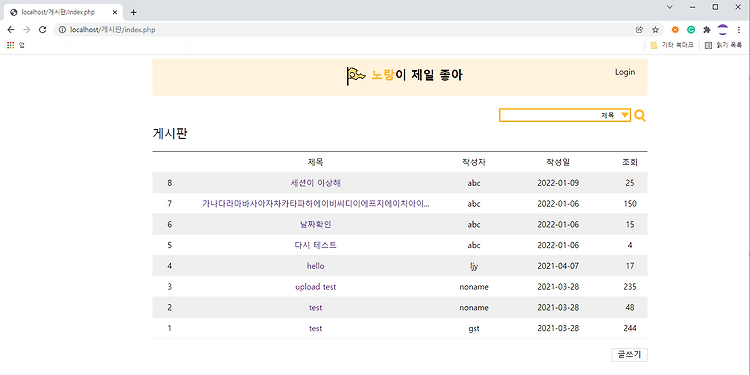Open the test post by gst
This screenshot has height=375, width=750.
316,329
